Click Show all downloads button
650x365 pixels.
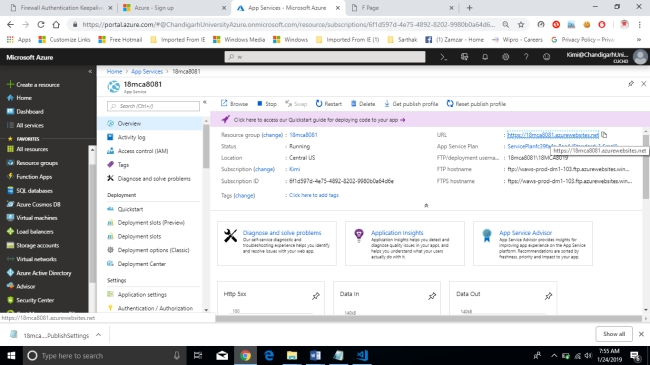coord(614,334)
